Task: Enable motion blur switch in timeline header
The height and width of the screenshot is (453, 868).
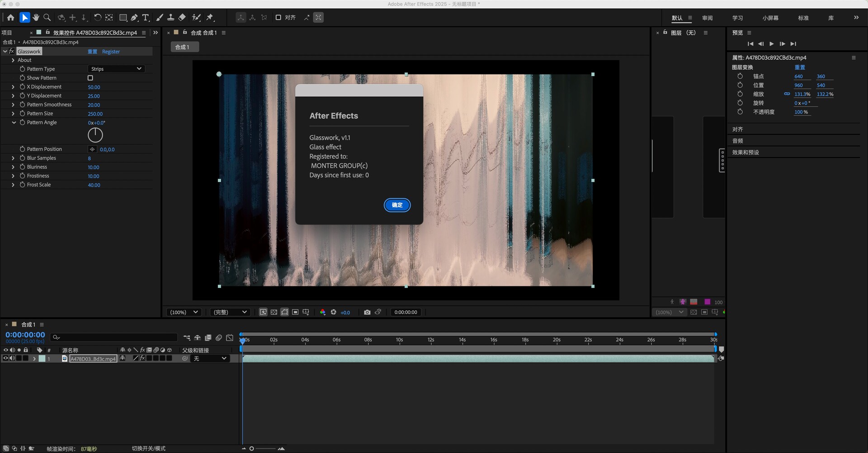Action: (x=219, y=338)
